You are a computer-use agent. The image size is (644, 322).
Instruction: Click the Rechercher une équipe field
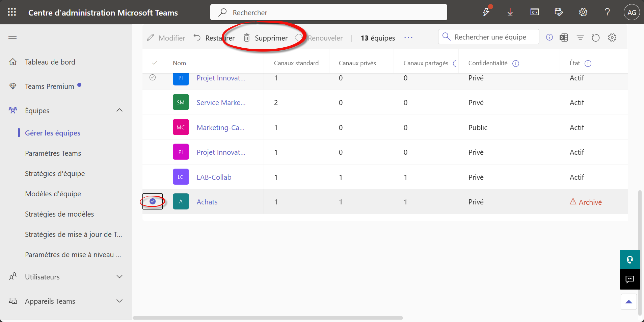490,37
